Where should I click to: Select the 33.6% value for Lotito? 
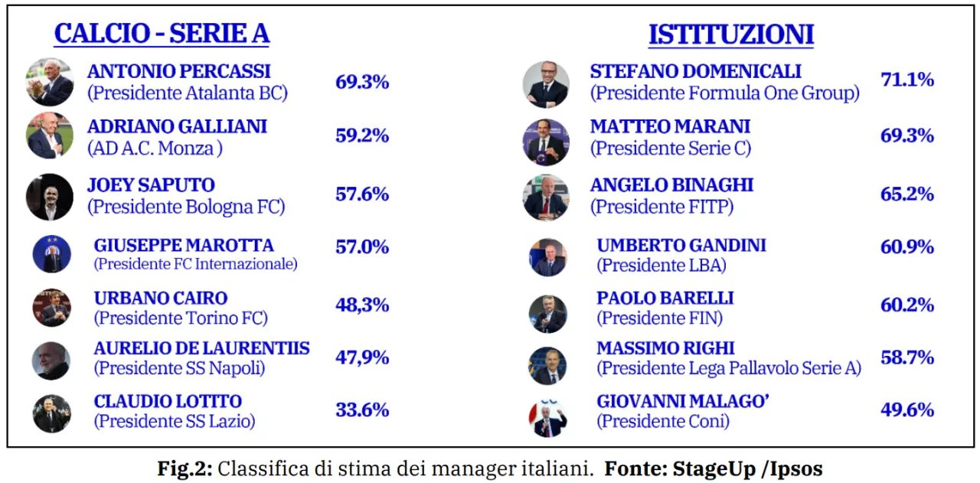362,410
